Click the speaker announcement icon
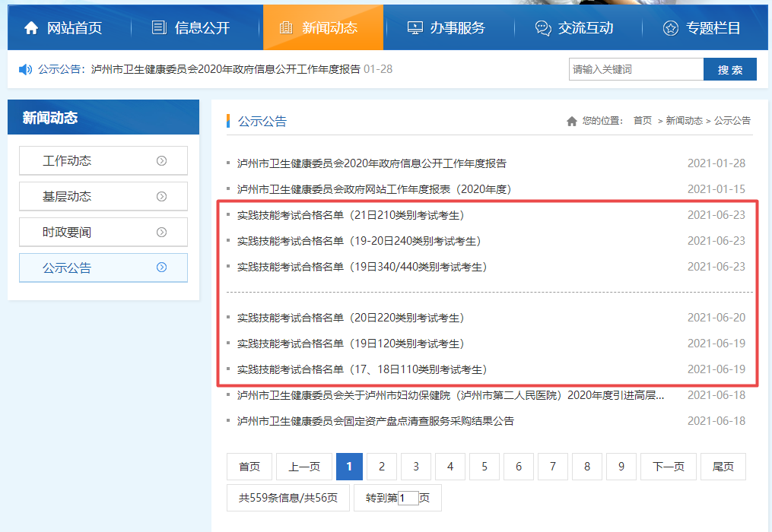The image size is (772, 532). click(x=25, y=69)
